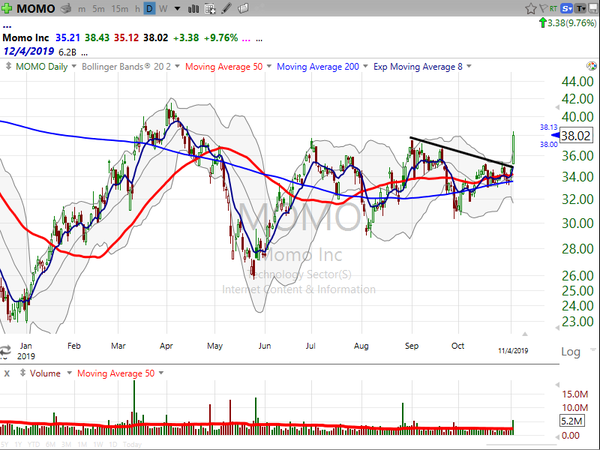Screen dimensions: 600x450
Task: Add MOMO to favorites with the star icon
Action: coord(530,8)
